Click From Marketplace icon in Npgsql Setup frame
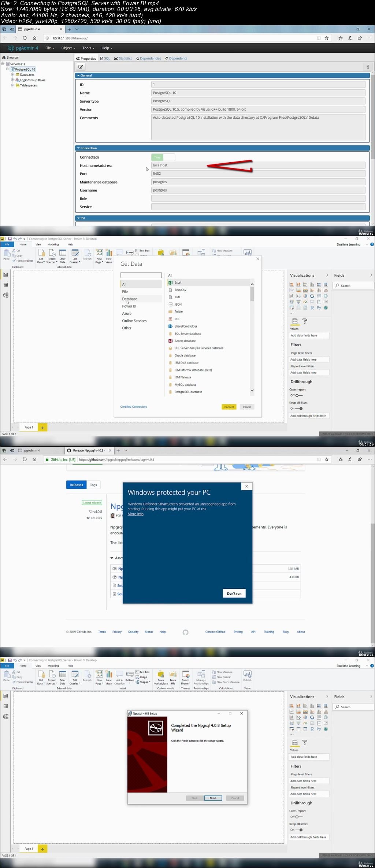 [161, 674]
